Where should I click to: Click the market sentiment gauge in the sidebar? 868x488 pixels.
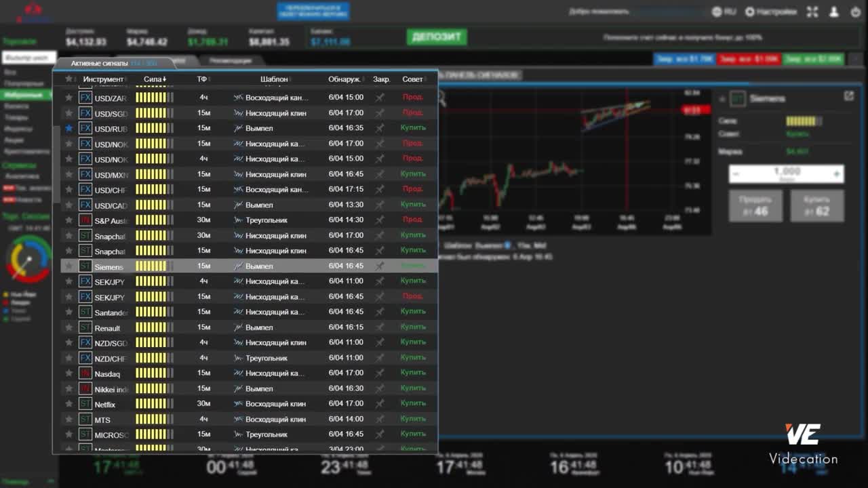(28, 259)
